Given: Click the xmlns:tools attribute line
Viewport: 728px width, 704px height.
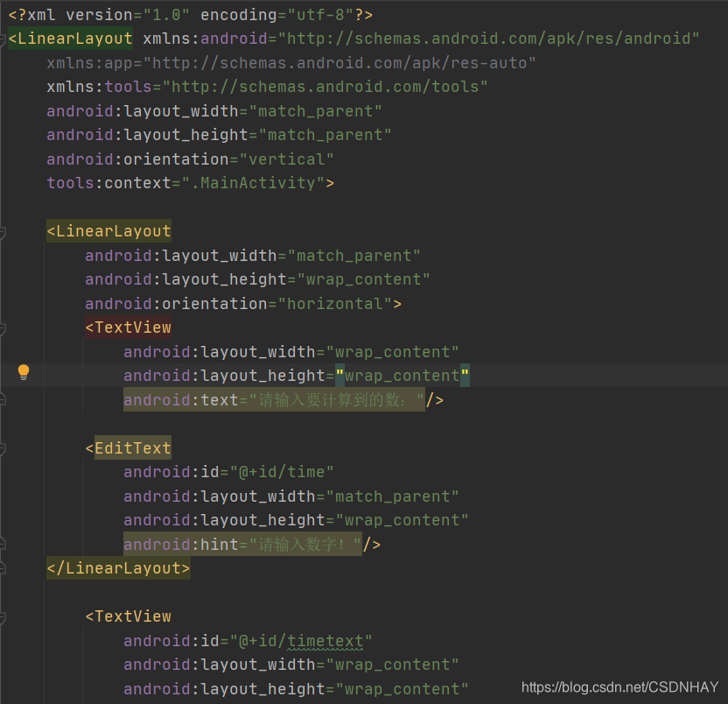Looking at the screenshot, I should (x=267, y=87).
